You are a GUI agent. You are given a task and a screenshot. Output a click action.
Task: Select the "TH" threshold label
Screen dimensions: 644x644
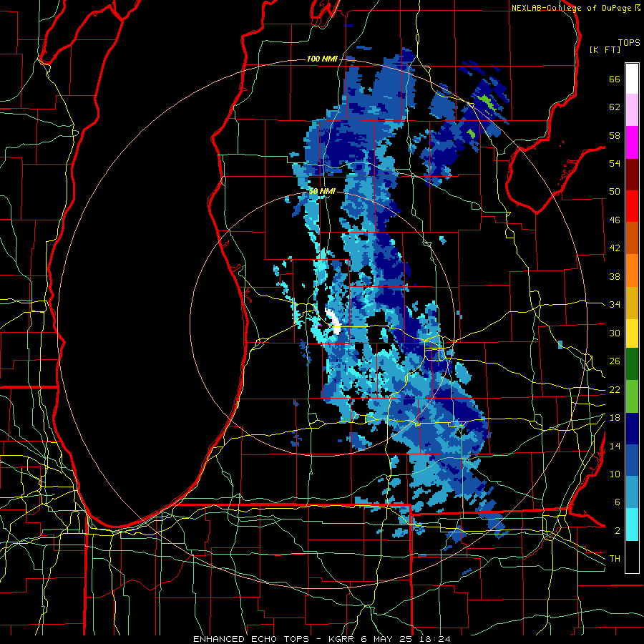click(615, 559)
